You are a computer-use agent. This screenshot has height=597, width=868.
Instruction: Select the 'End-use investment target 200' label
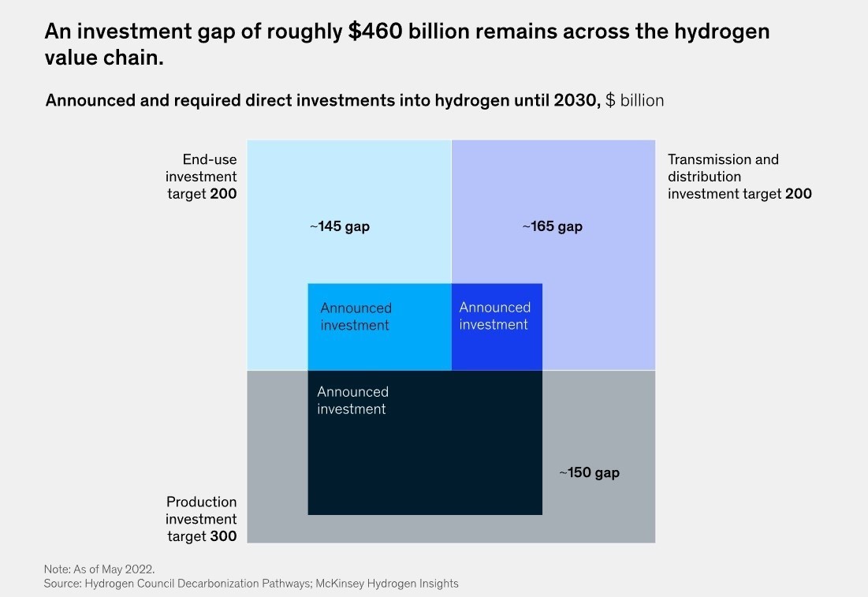201,177
